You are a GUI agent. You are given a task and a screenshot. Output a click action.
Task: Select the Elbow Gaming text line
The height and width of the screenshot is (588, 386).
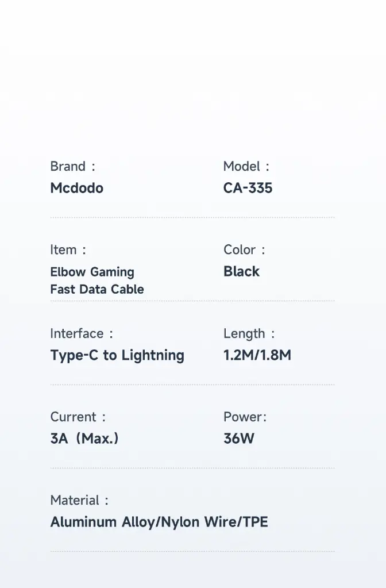point(92,272)
